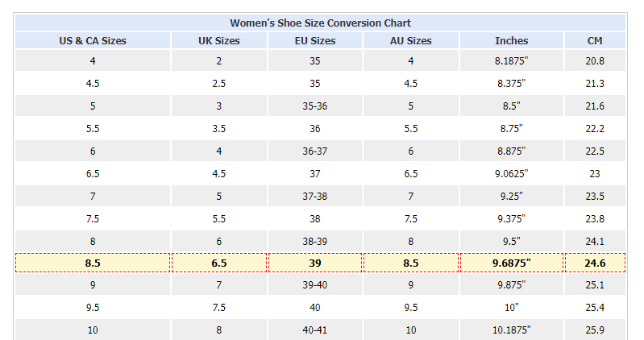Click the Women's Shoe Size Conversion Chart title
The height and width of the screenshot is (340, 644).
[x=320, y=23]
